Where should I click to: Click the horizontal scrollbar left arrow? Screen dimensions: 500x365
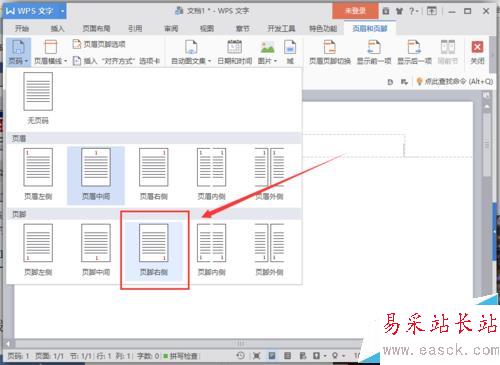(x=9, y=343)
